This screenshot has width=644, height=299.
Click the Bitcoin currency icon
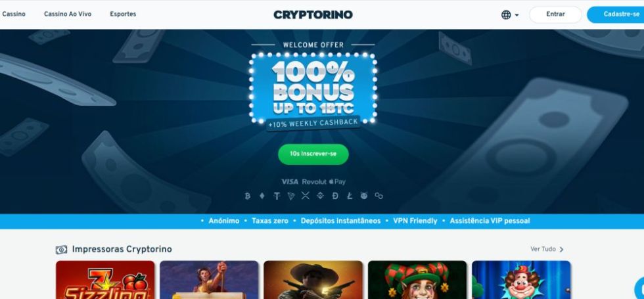[x=247, y=196]
